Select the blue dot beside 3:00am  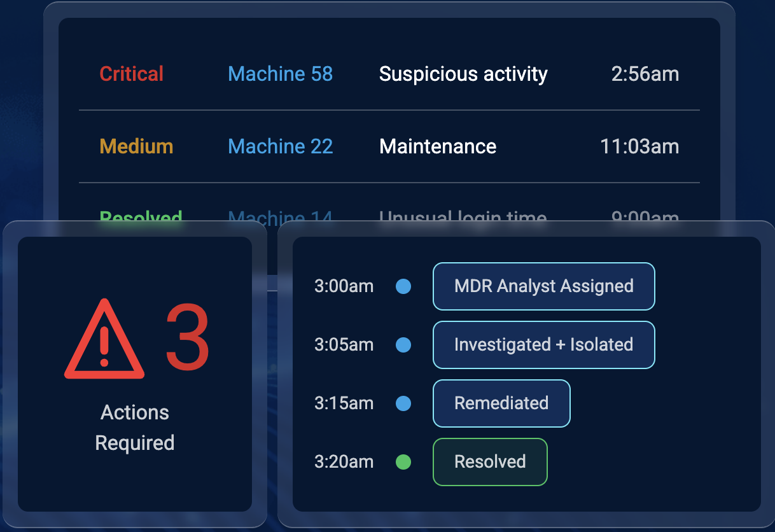(403, 286)
